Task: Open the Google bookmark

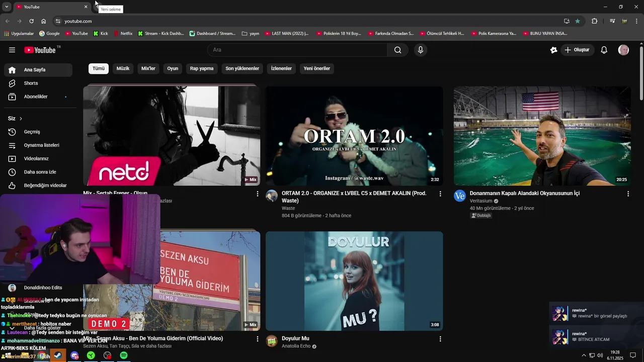Action: coord(49,34)
